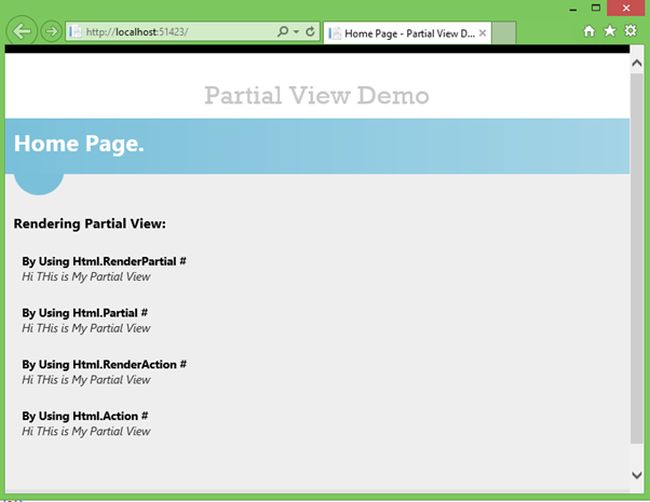Click the favicon on the Home Page tab
This screenshot has height=502, width=650.
coord(335,33)
